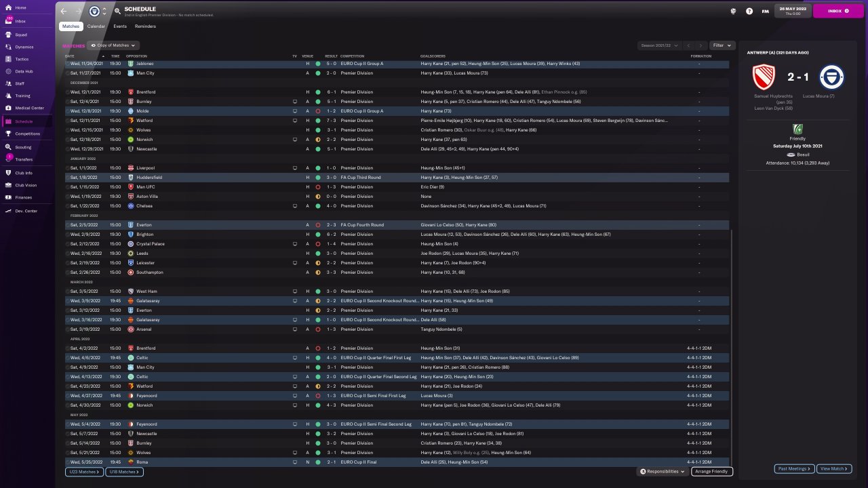Open the help question mark icon
Viewport: 868px width, 488px height.
749,11
